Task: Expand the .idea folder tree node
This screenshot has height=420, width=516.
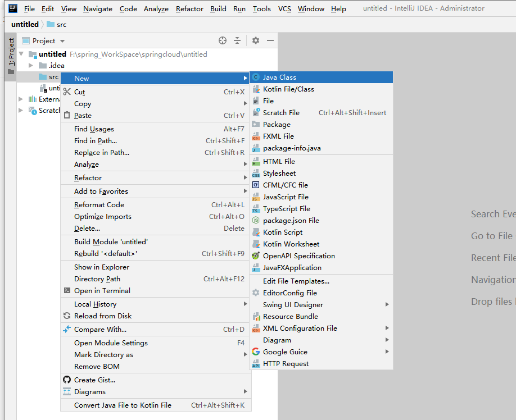Action: pyautogui.click(x=31, y=66)
